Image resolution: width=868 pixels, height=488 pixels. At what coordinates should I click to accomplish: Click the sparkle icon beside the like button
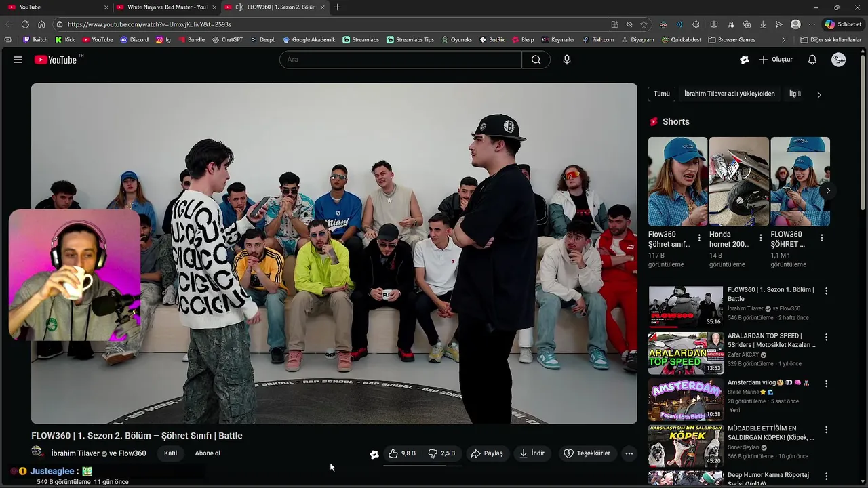[x=374, y=454]
